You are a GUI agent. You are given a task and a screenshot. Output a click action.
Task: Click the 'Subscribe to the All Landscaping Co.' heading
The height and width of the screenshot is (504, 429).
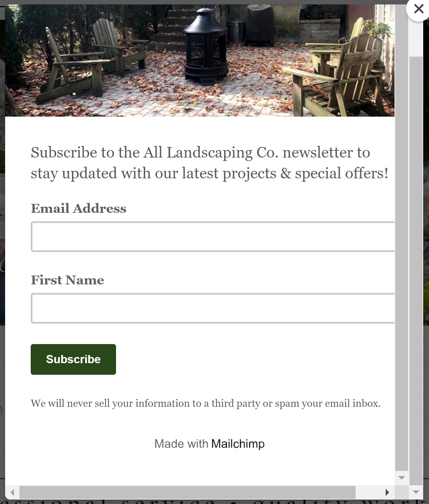210,163
